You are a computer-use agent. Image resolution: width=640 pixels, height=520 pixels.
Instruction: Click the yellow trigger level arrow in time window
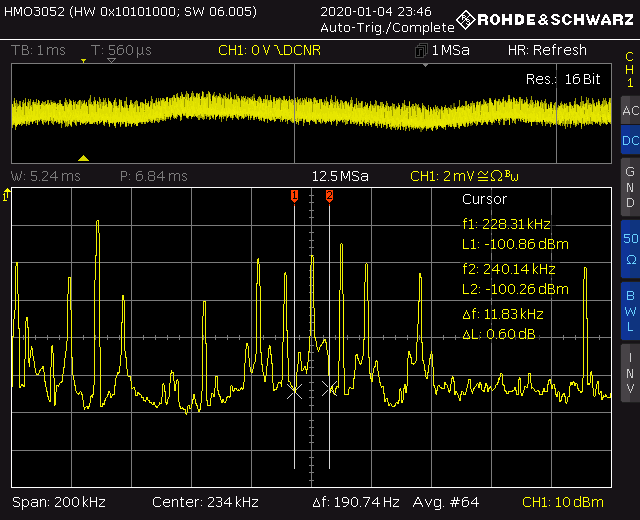pyautogui.click(x=83, y=158)
